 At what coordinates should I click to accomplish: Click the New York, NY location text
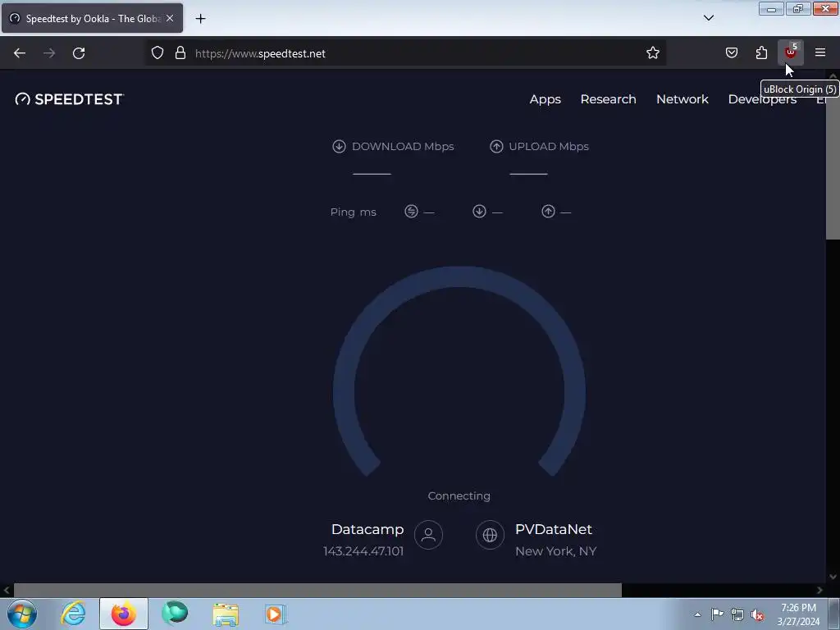[555, 551]
